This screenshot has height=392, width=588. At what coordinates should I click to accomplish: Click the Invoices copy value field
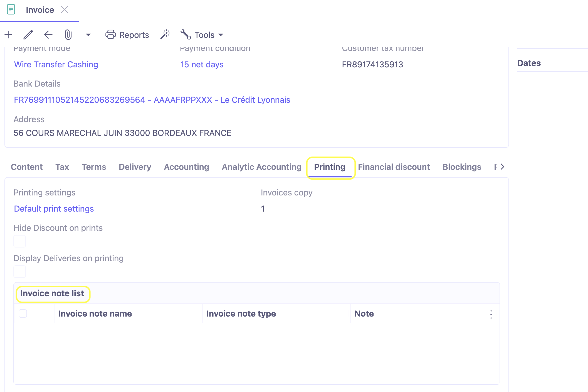click(x=263, y=209)
